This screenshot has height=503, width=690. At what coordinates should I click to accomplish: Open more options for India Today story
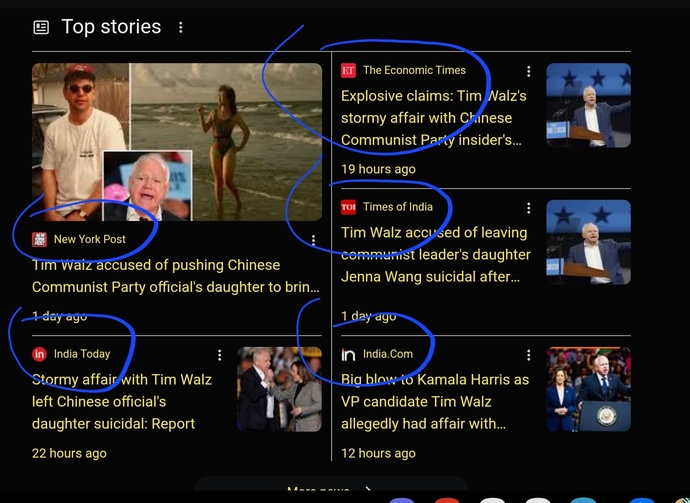point(220,354)
